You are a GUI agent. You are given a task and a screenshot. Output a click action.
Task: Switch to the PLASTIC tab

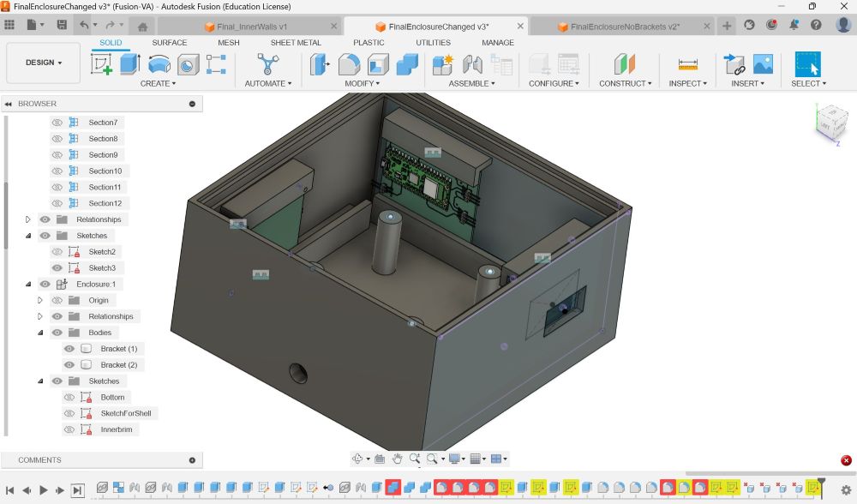click(x=369, y=43)
